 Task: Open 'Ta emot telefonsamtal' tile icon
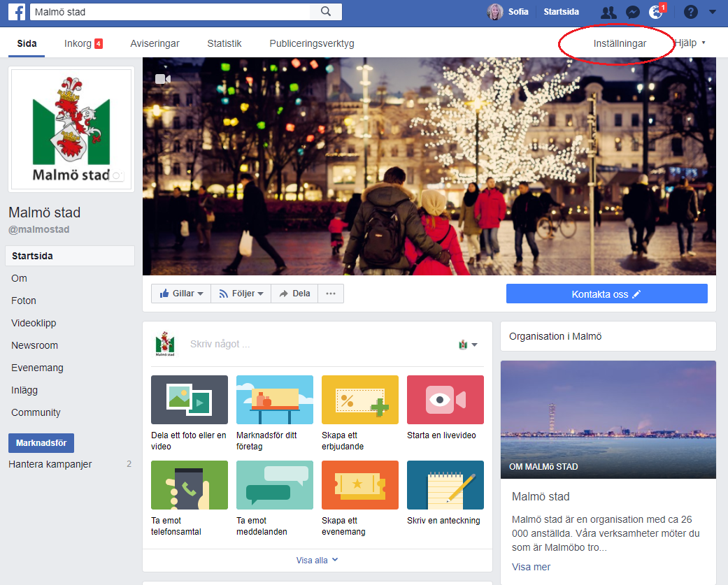click(x=190, y=485)
